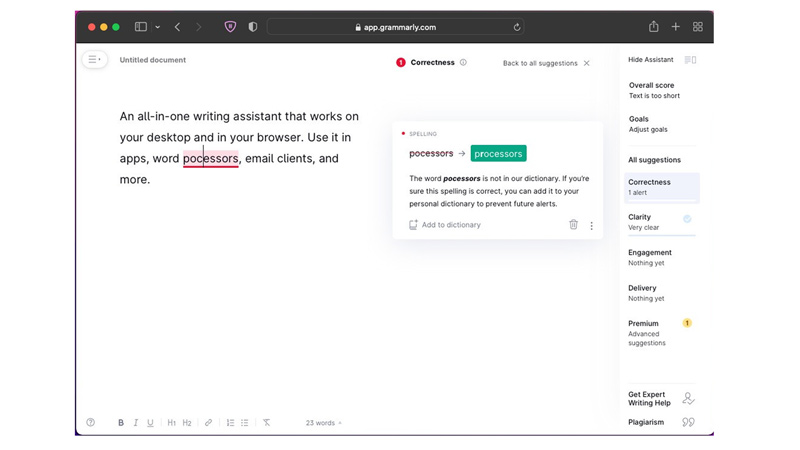The width and height of the screenshot is (800, 450).
Task: Click Back to all suggestions
Action: [x=540, y=63]
